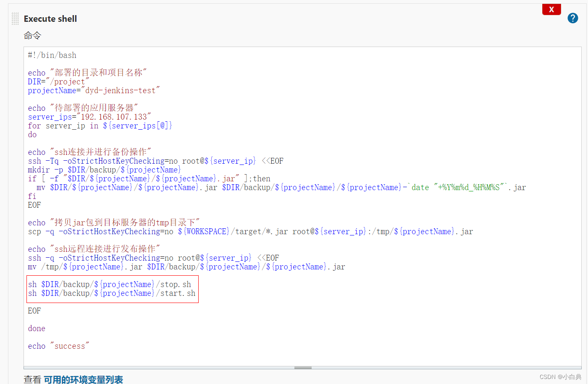
Task: Click the ssh -Tq command line
Action: click(x=156, y=161)
